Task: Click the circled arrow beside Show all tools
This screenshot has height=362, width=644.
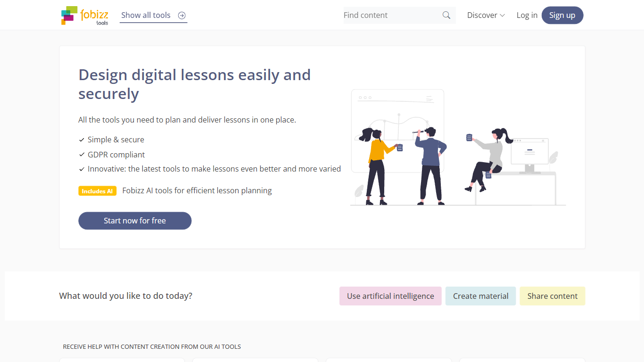Action: coord(182,16)
